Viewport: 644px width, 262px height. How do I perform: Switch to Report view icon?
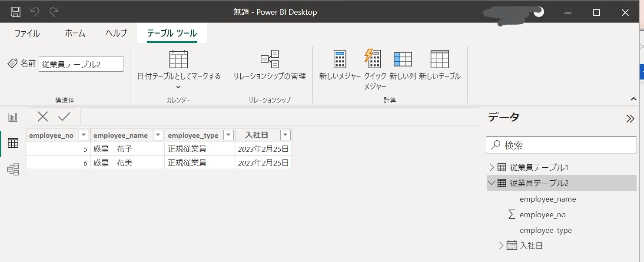(x=13, y=117)
